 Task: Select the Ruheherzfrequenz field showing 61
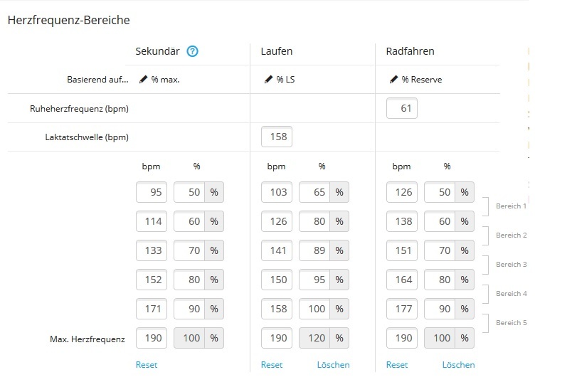(x=402, y=108)
